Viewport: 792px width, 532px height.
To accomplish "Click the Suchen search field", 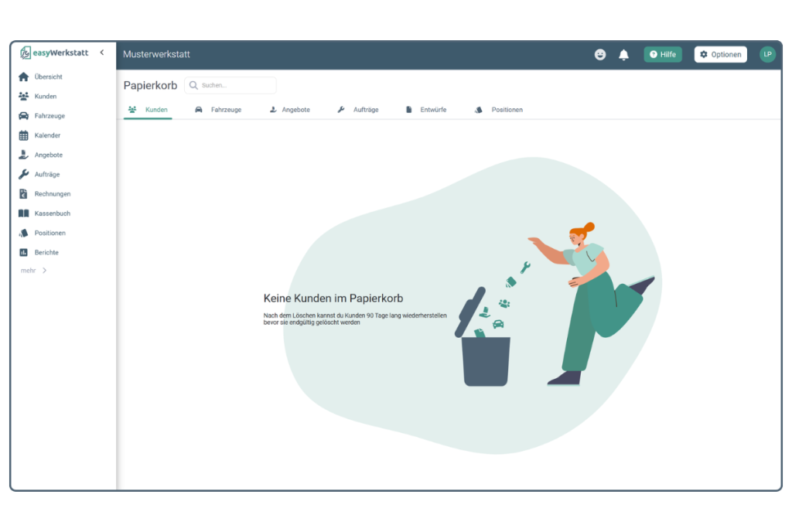I will (236, 85).
